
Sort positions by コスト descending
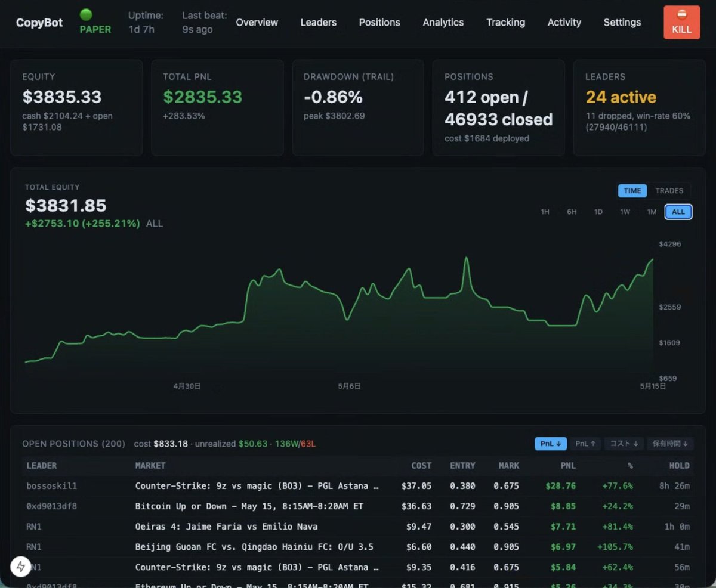tap(624, 444)
